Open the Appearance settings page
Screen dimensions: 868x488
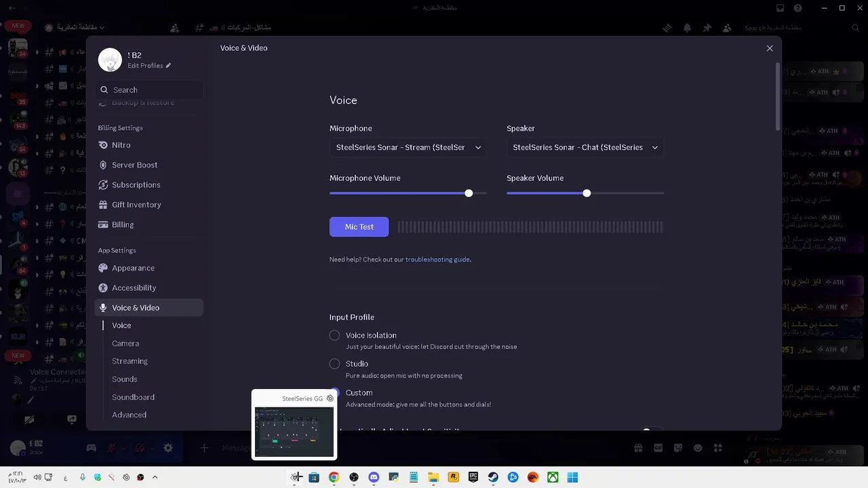tap(149, 268)
